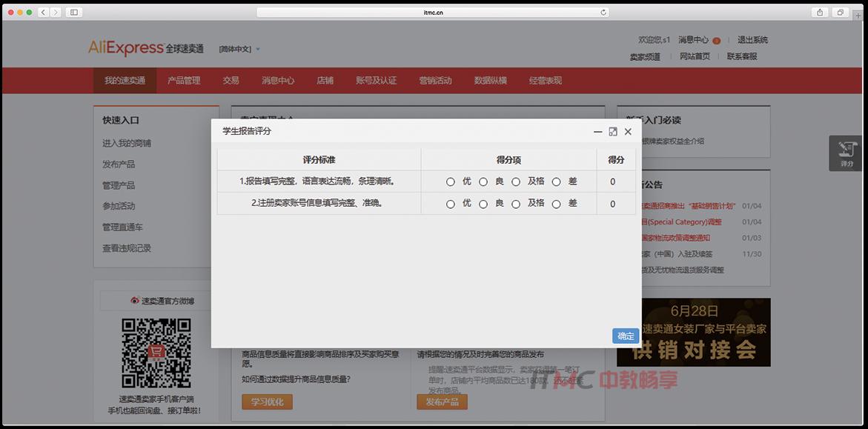Click the orange 发布产品 button
The height and width of the screenshot is (429, 868).
(442, 402)
